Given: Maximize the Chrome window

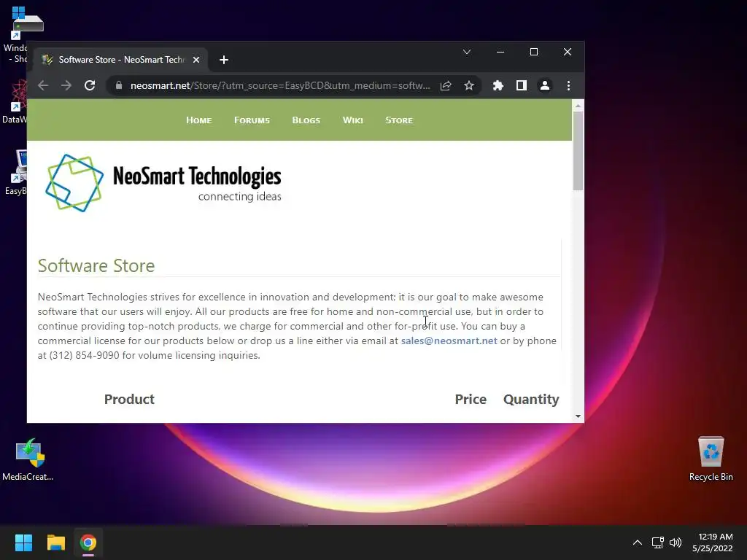Looking at the screenshot, I should click(534, 52).
